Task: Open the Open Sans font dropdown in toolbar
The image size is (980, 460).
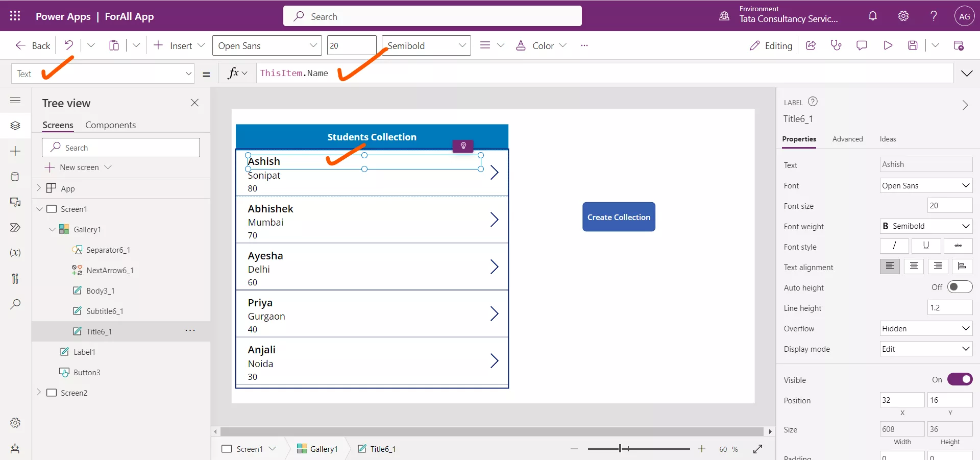Action: 267,45
